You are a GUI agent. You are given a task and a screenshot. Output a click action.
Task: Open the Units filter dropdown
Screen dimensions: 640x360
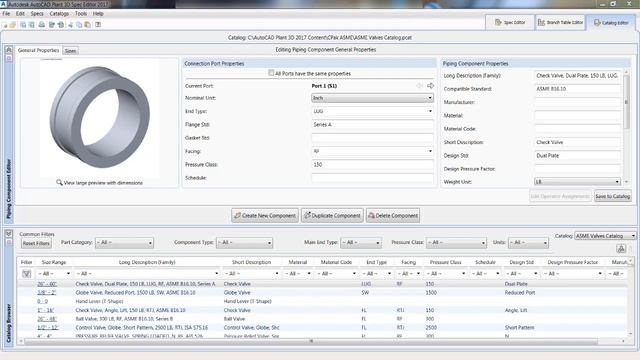[528, 242]
